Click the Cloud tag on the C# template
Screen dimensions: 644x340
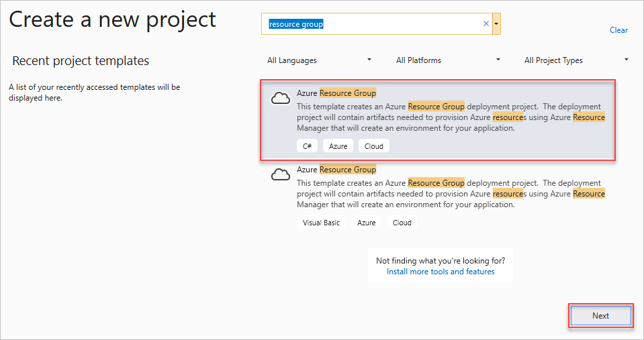374,146
